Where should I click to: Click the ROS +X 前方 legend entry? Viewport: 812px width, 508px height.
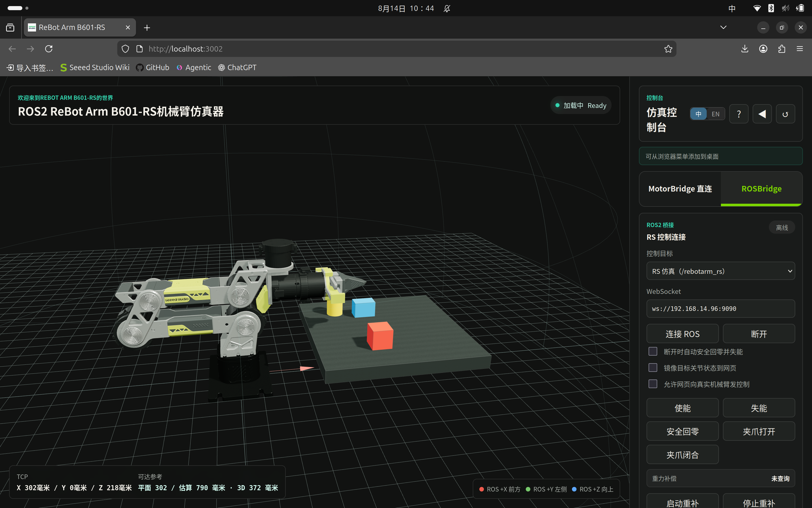[500, 489]
